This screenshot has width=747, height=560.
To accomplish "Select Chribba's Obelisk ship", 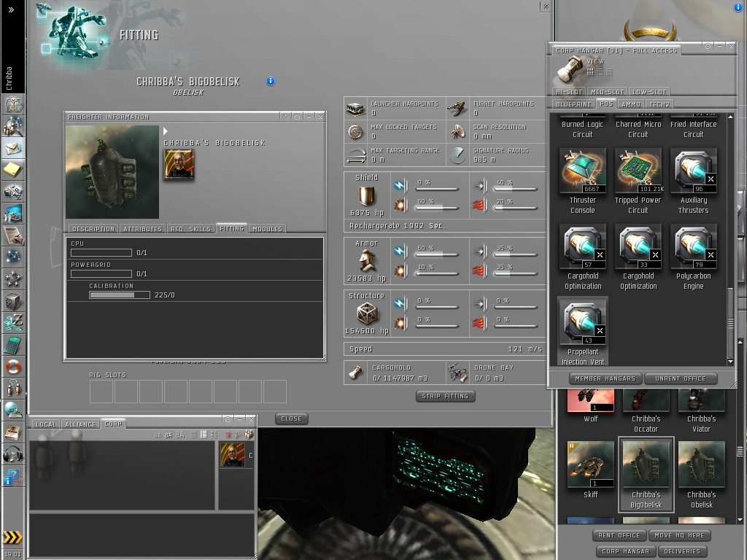I will [701, 475].
